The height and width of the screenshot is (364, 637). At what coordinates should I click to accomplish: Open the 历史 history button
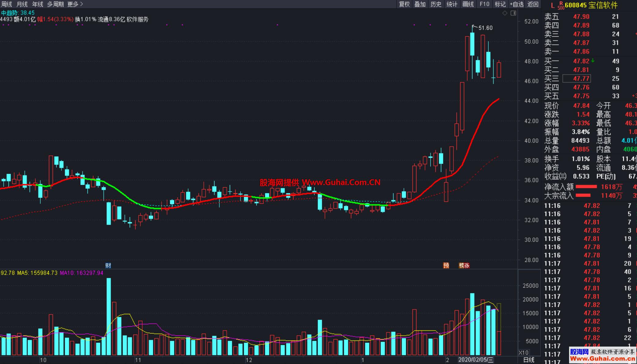tap(436, 4)
